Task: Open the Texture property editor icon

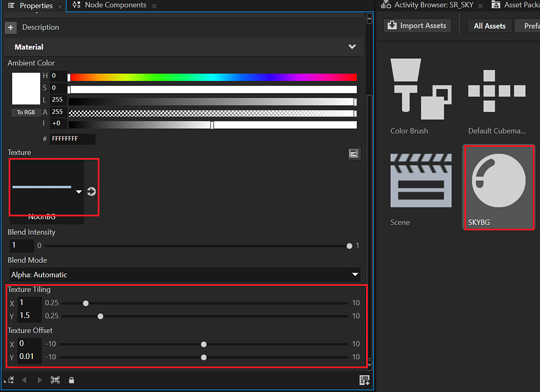Action: (354, 154)
